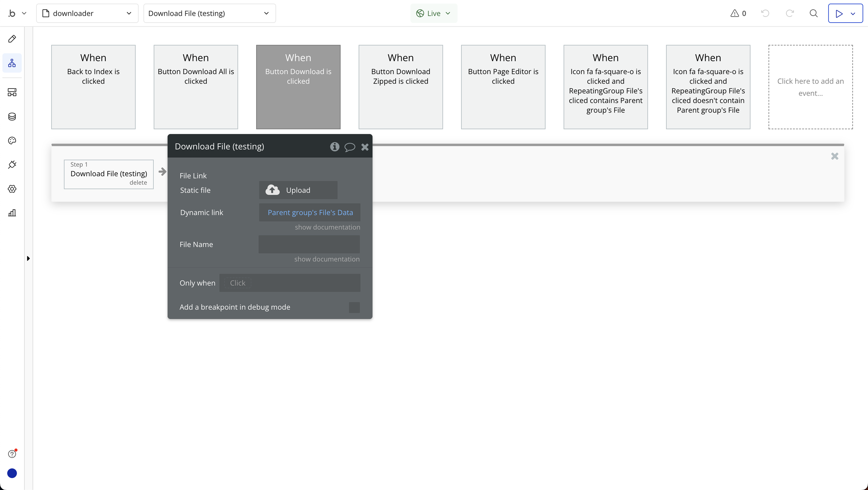Open the Download File (testing) selector dropdown
Viewport: 868px width, 490px height.
point(209,13)
